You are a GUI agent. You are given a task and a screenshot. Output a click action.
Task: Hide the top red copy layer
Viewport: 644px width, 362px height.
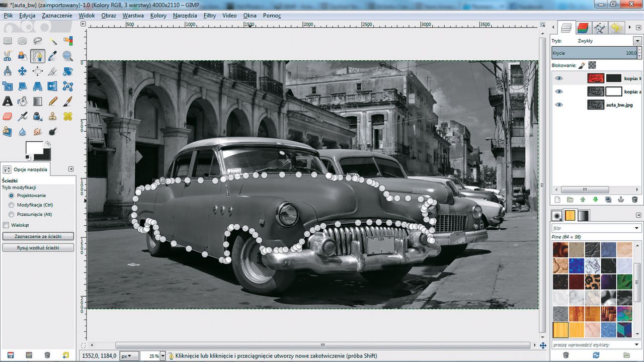coord(558,78)
